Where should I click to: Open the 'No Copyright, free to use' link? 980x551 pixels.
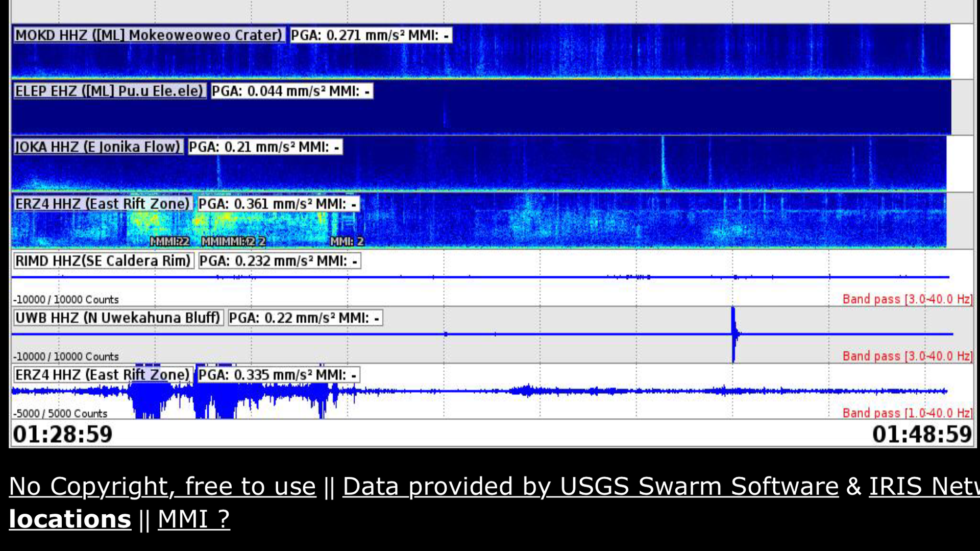[x=162, y=486]
